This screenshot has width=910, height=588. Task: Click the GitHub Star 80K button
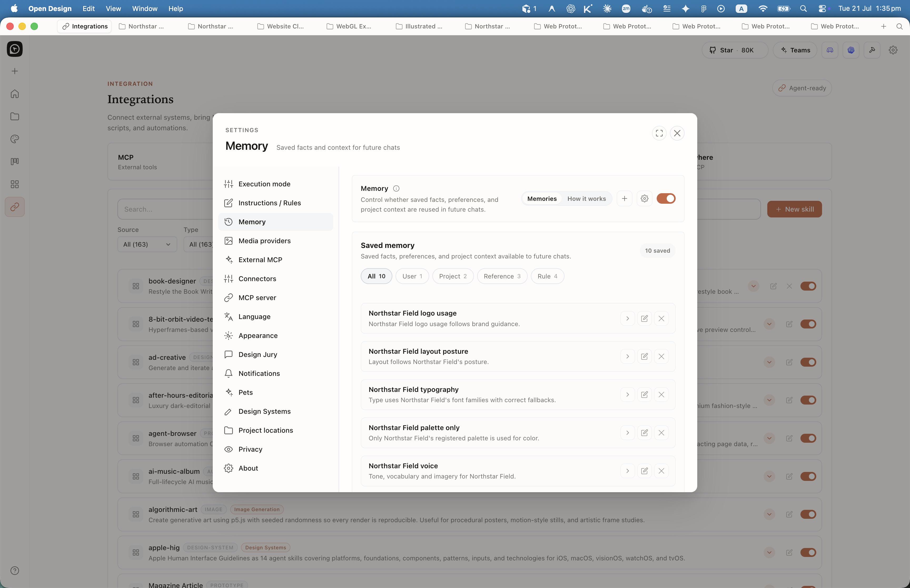tap(735, 50)
